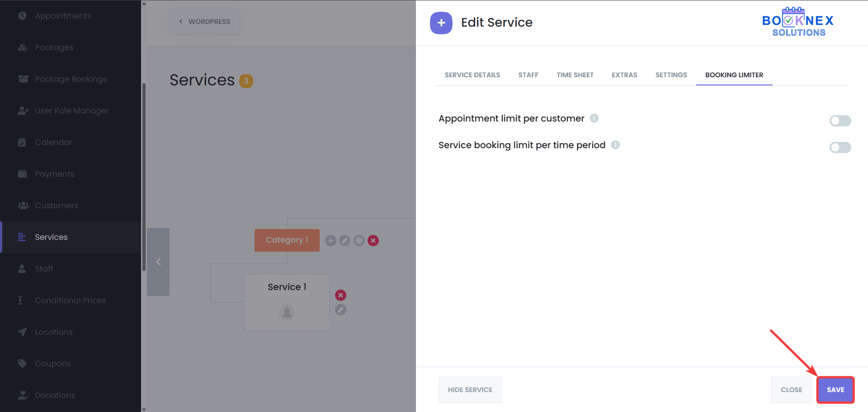Enable Appointment limit per customer
The width and height of the screenshot is (868, 412).
click(x=840, y=121)
